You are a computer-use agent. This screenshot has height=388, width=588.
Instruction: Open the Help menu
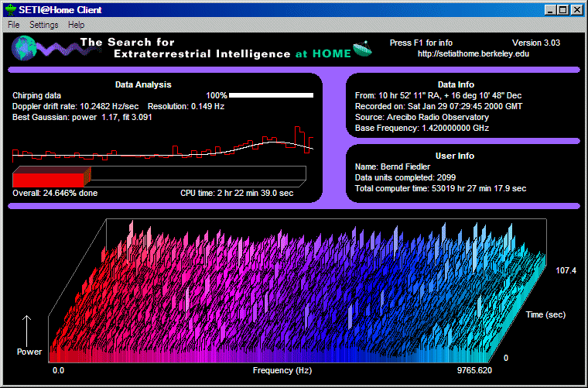[x=76, y=25]
